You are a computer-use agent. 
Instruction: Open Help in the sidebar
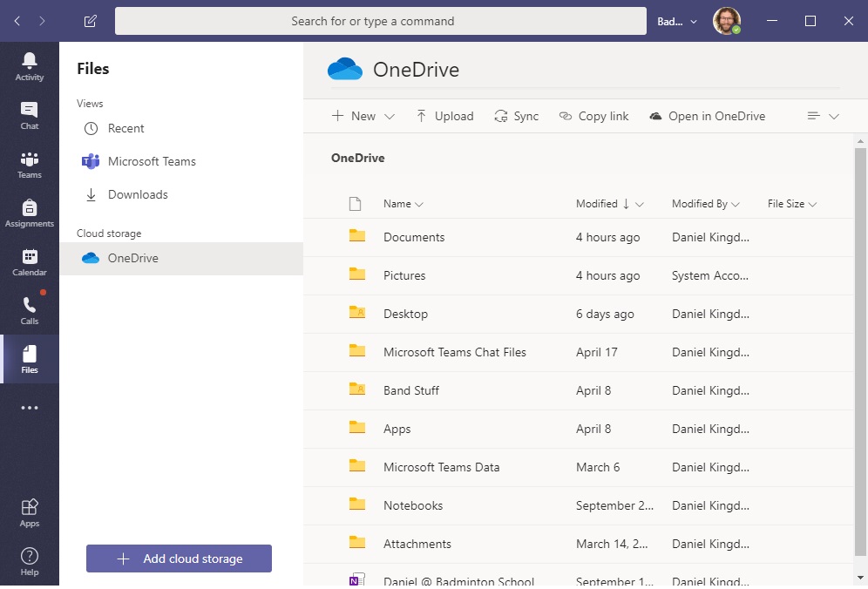(x=30, y=561)
